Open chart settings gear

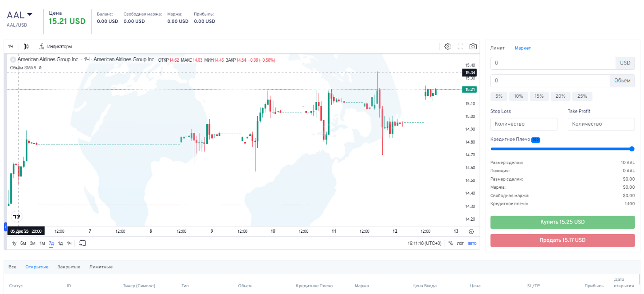click(448, 46)
